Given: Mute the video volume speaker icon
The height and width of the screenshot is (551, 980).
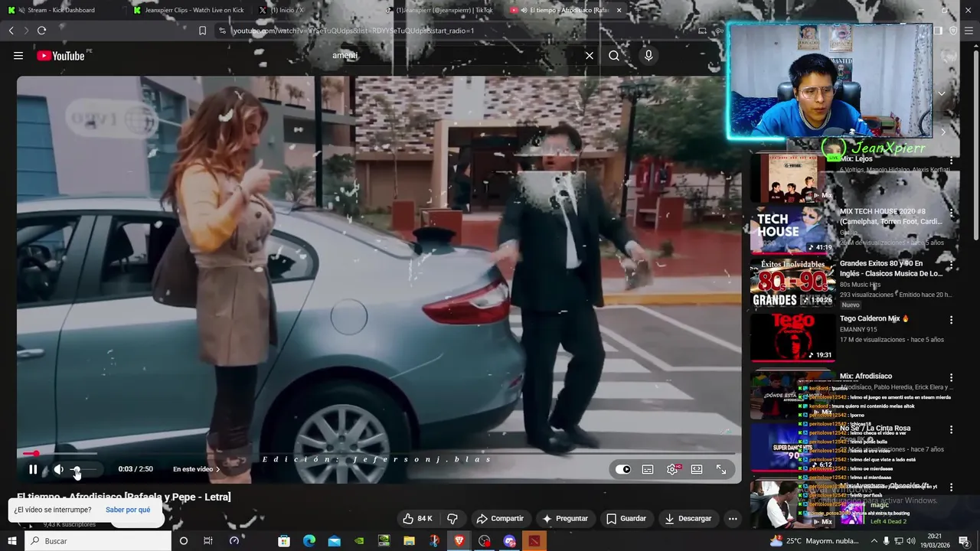Looking at the screenshot, I should click(x=58, y=469).
